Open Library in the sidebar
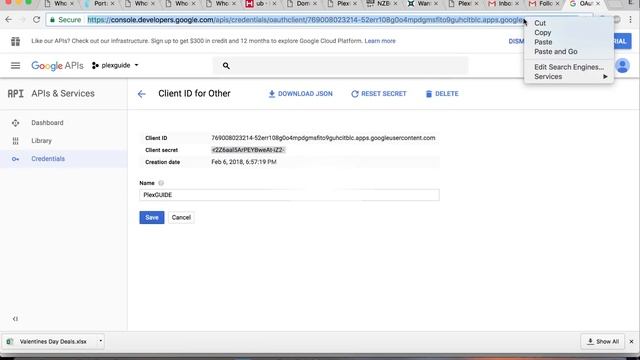The image size is (640, 360). point(42,141)
